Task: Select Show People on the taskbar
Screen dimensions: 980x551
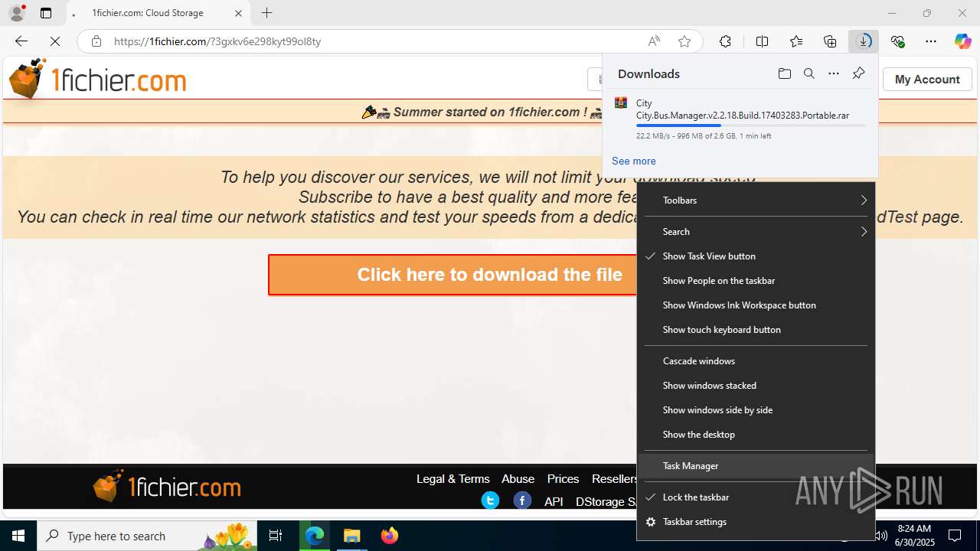Action: (x=756, y=281)
